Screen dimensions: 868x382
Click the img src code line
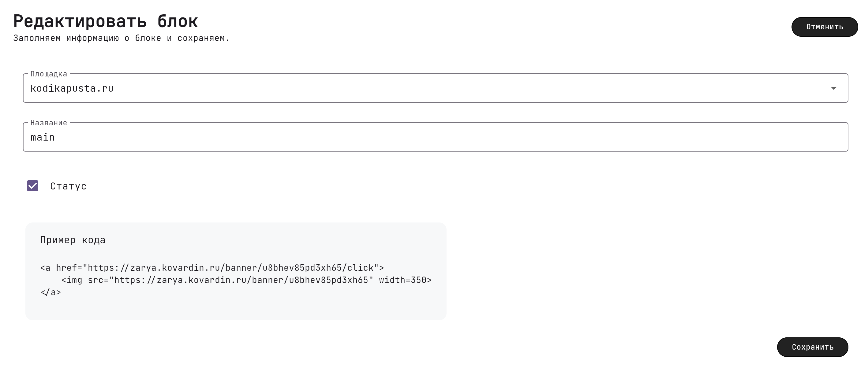point(246,280)
